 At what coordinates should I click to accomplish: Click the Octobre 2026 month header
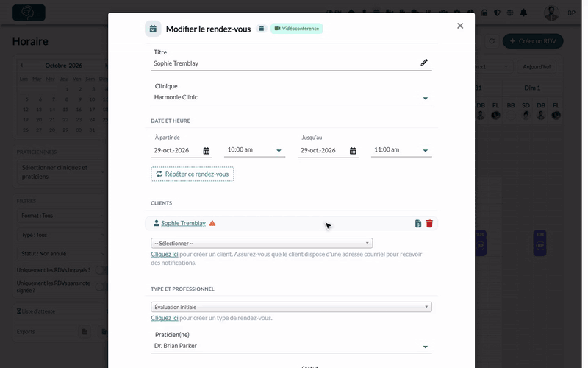click(63, 66)
